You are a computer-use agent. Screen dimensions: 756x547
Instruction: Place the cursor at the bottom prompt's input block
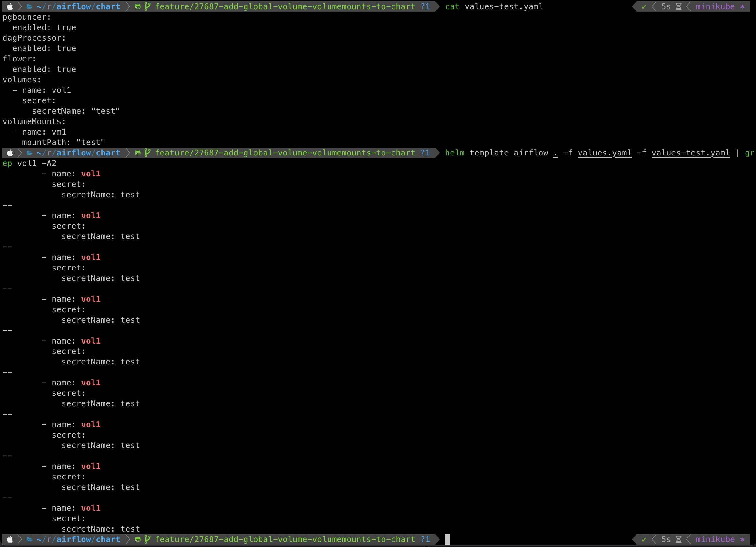[x=447, y=539]
